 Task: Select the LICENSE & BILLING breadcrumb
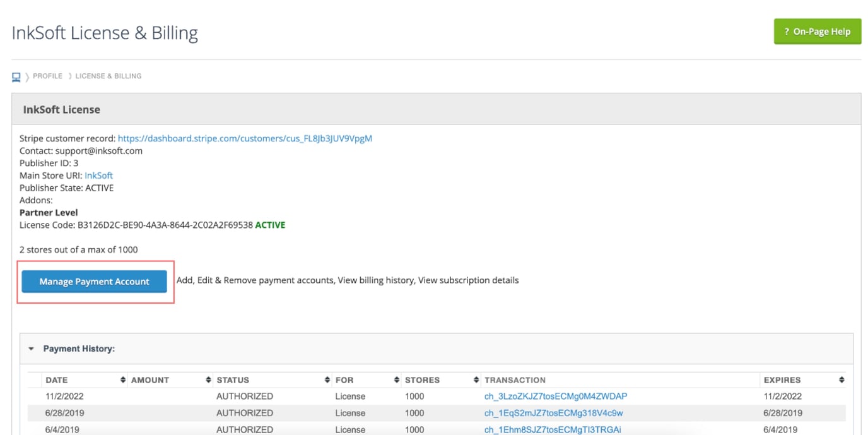coord(108,76)
